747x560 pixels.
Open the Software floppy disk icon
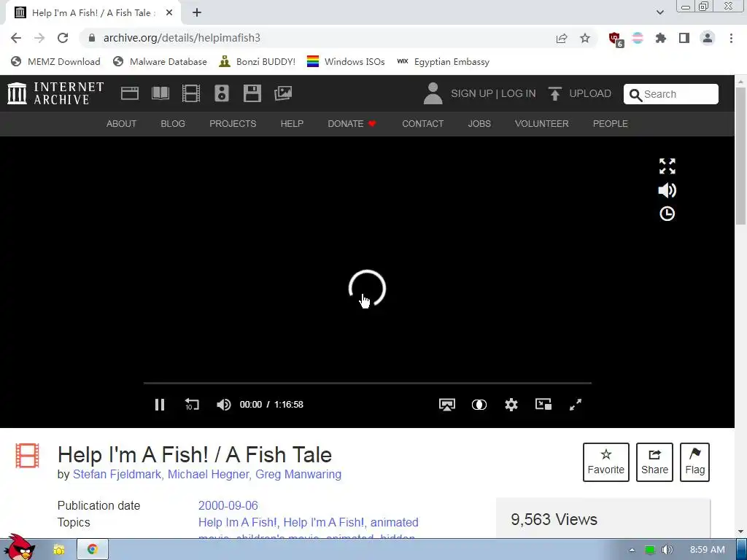tap(252, 93)
